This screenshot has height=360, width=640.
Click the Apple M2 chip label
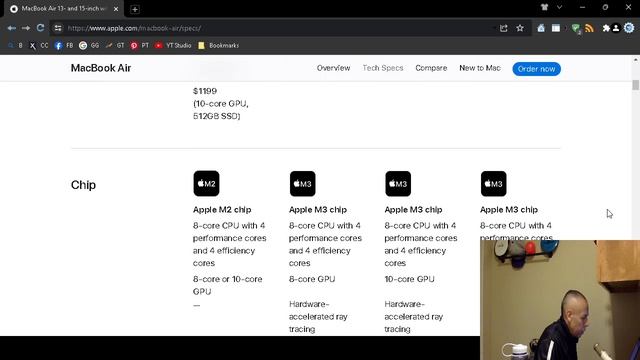222,210
